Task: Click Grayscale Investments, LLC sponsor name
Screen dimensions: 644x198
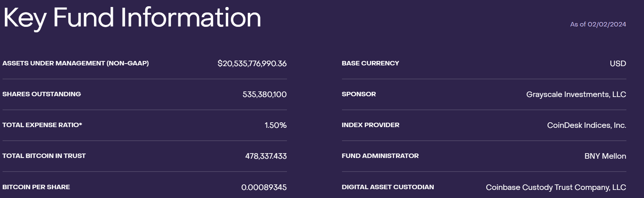Action: click(x=576, y=94)
